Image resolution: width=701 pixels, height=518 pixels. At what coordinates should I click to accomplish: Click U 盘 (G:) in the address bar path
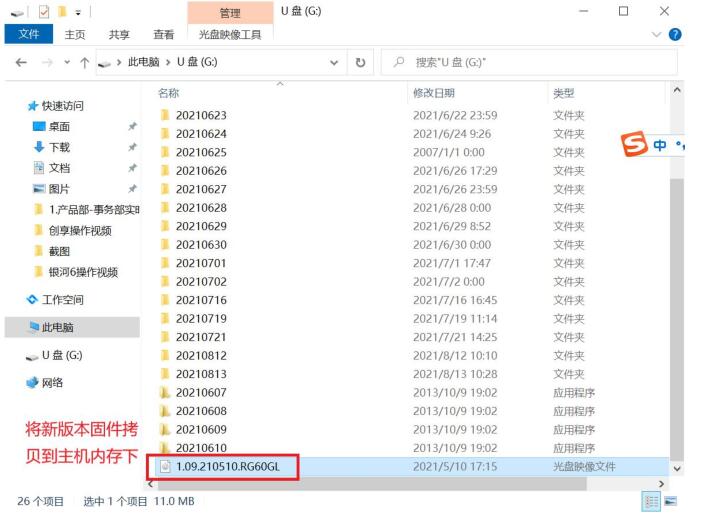click(197, 62)
